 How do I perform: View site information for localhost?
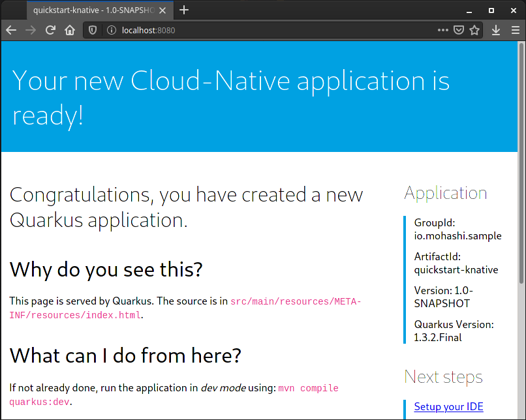111,30
